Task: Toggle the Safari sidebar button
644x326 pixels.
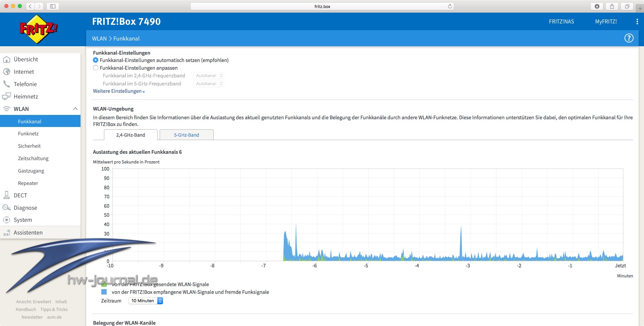Action: coord(53,6)
